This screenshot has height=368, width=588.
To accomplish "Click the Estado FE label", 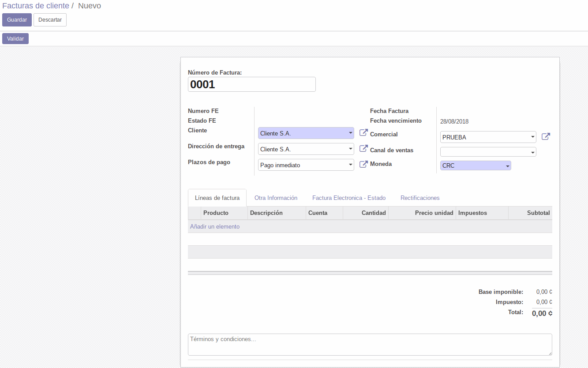I will pos(202,120).
